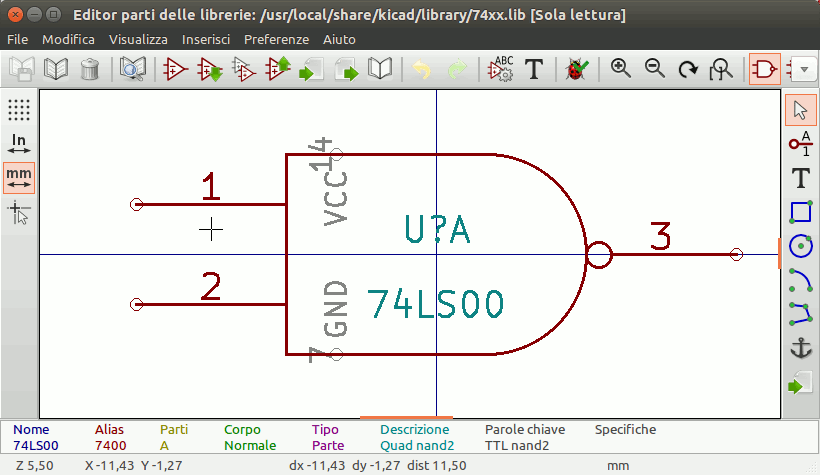This screenshot has width=820, height=475.
Task: Switch units to millimeters
Action: click(19, 177)
